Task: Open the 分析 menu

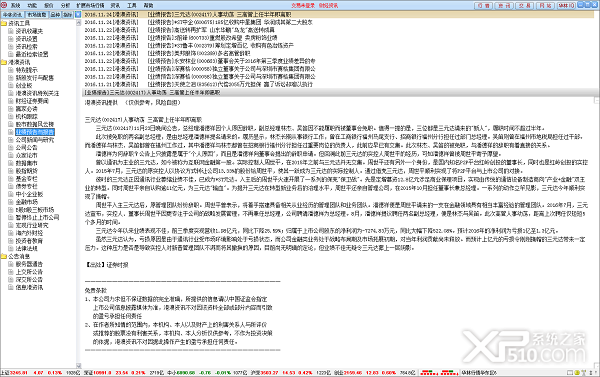Action: point(65,5)
